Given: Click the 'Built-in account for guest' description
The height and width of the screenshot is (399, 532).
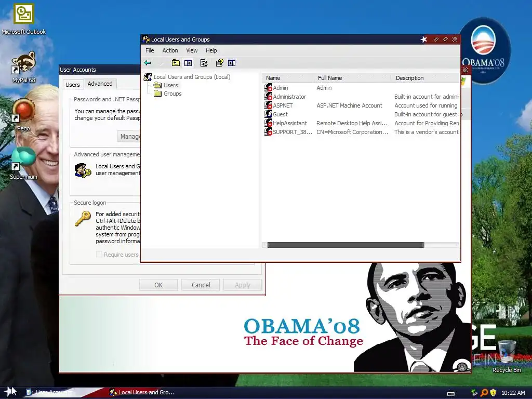Looking at the screenshot, I should 427,114.
